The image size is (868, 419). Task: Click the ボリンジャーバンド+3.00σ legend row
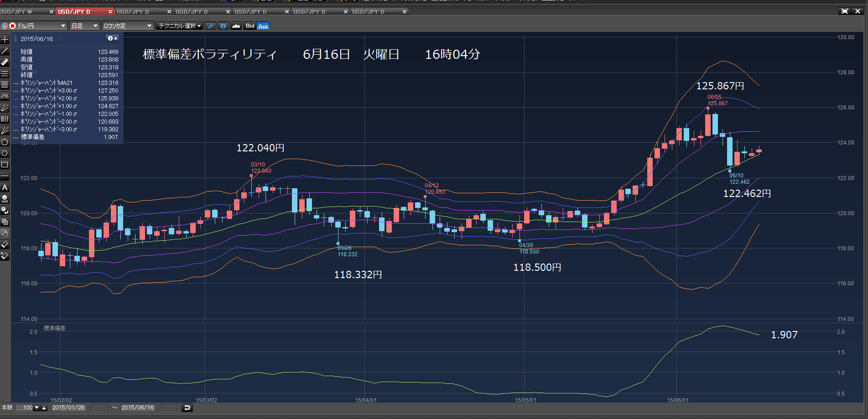pos(67,91)
